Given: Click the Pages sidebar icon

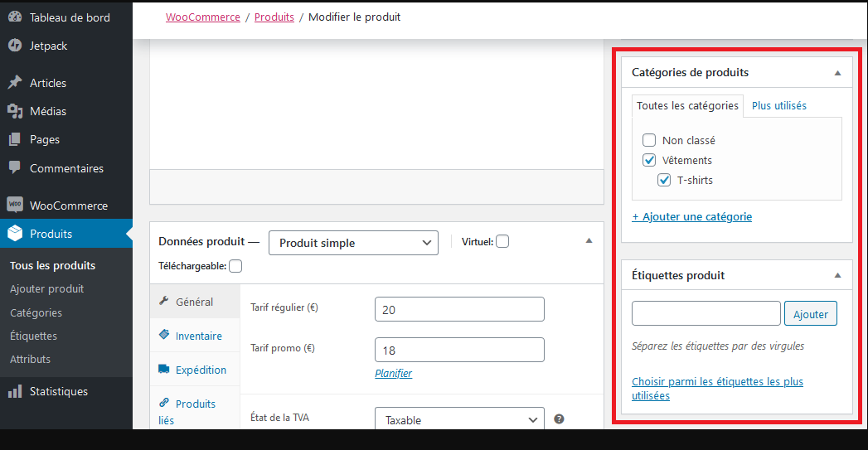Looking at the screenshot, I should pos(15,139).
